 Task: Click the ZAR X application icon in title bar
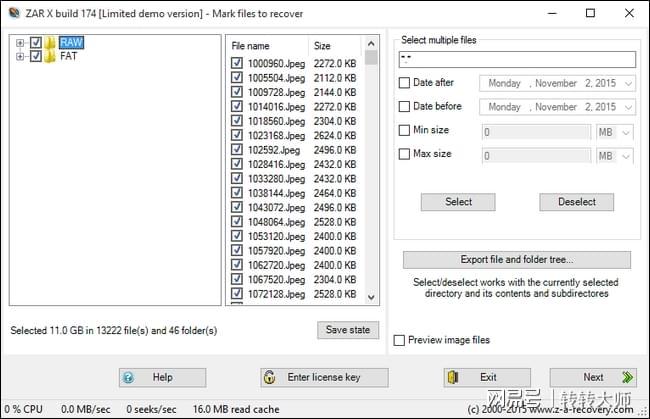coord(14,13)
